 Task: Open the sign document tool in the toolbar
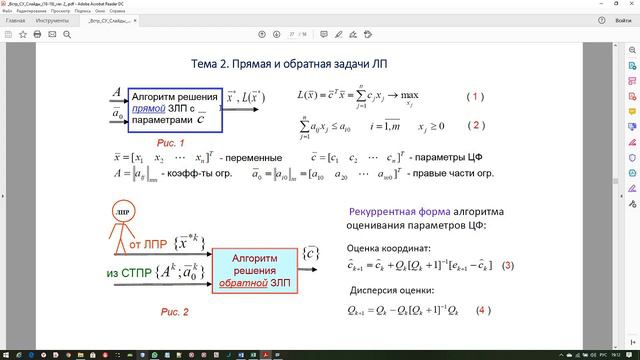(x=353, y=35)
